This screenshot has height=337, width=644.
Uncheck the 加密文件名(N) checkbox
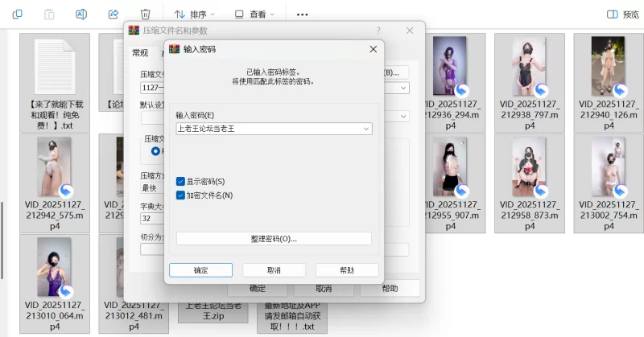[180, 195]
